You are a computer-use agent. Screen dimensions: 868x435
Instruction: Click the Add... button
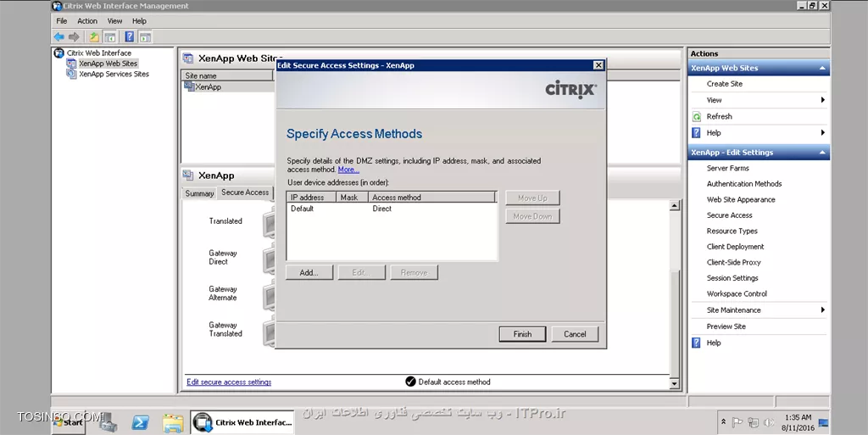309,272
